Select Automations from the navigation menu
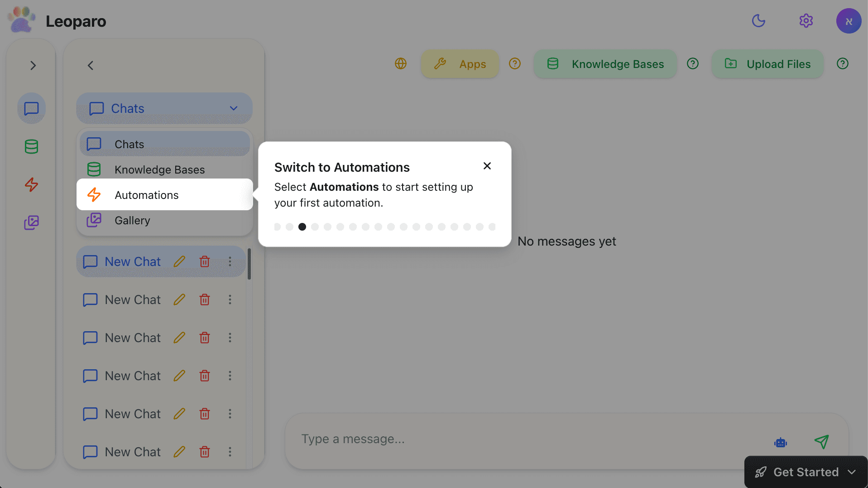 [x=146, y=194]
